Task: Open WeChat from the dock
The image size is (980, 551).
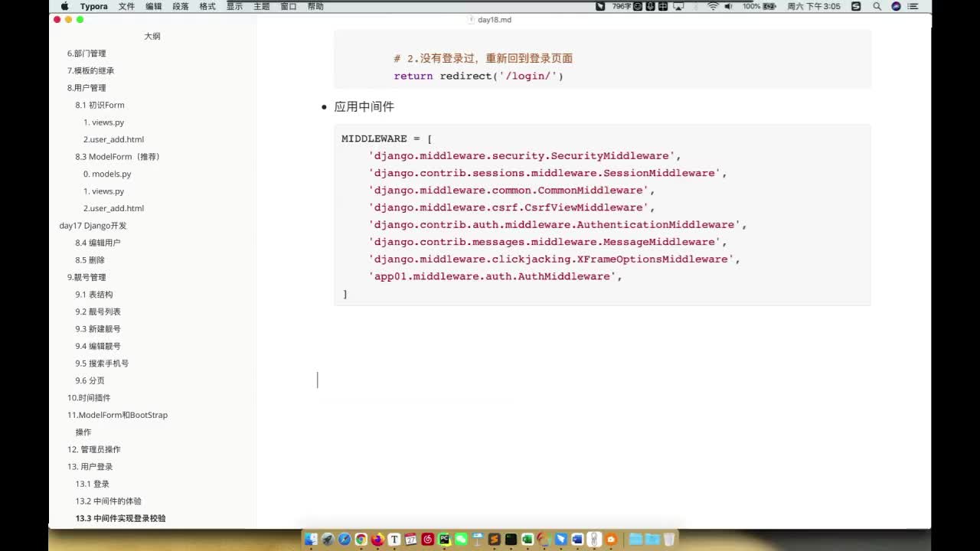Action: (x=461, y=540)
